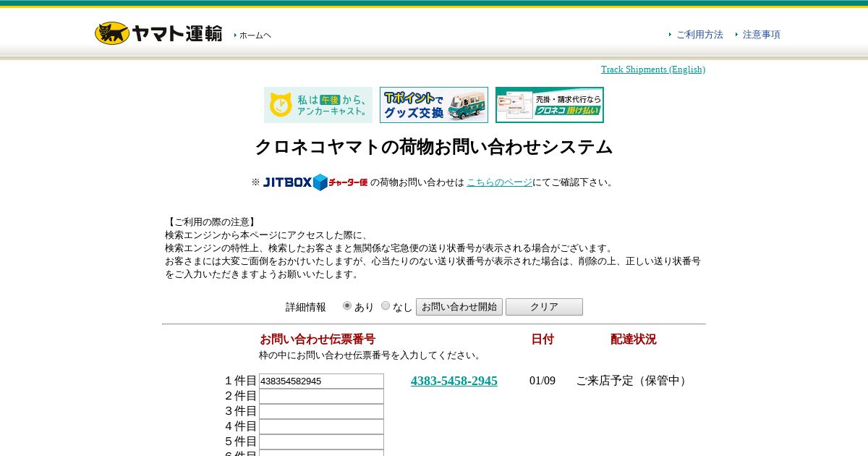Click the アンカーキャスト clock banner

pyautogui.click(x=318, y=105)
